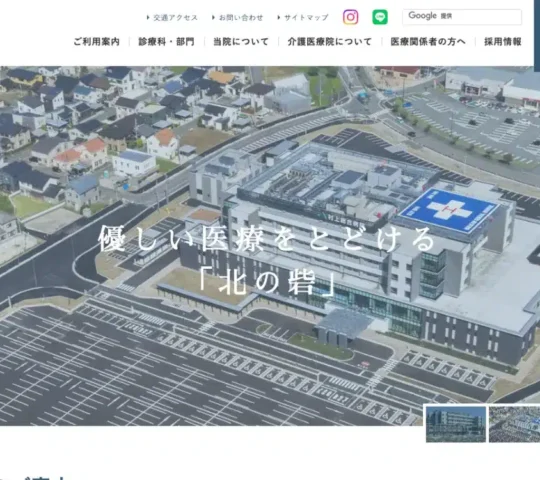
Task: Open the 医療関係者の方へ menu item
Action: 428,42
